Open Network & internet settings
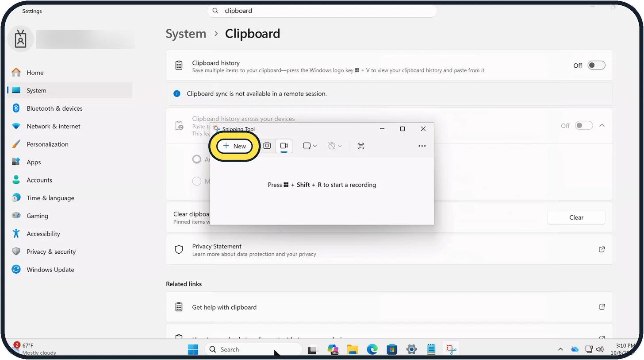Image resolution: width=644 pixels, height=360 pixels. coord(70,126)
